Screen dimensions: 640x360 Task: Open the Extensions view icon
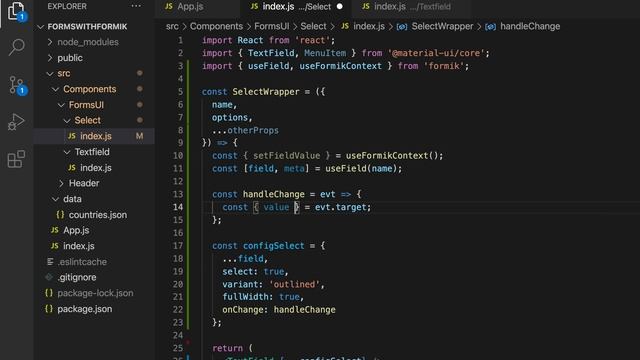16,159
